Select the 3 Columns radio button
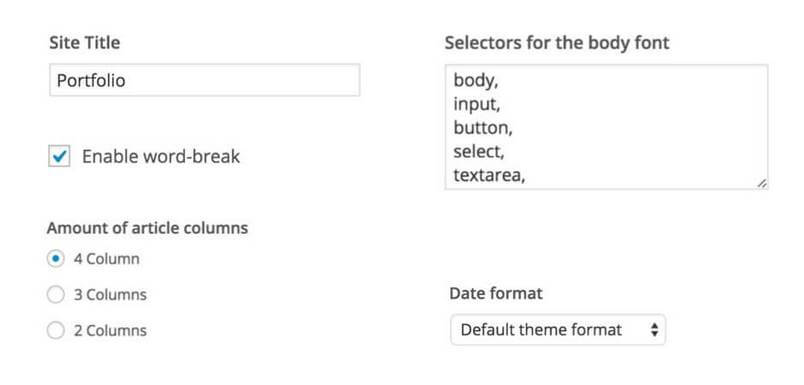This screenshot has height=385, width=804. [x=55, y=295]
